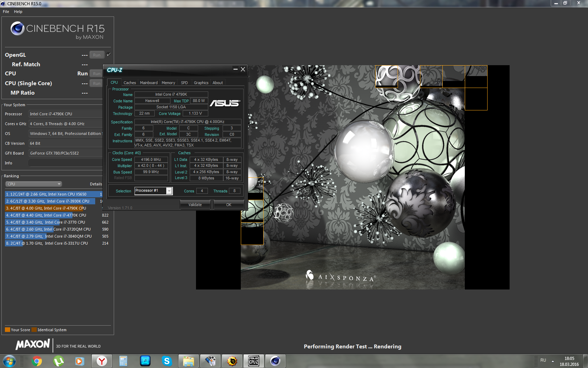Click the Details link in Ranking

coord(96,184)
